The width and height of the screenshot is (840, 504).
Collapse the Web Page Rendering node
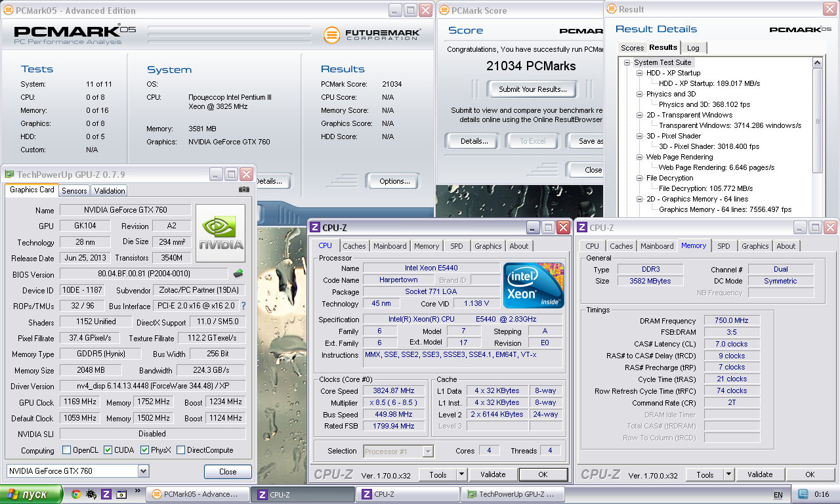639,157
